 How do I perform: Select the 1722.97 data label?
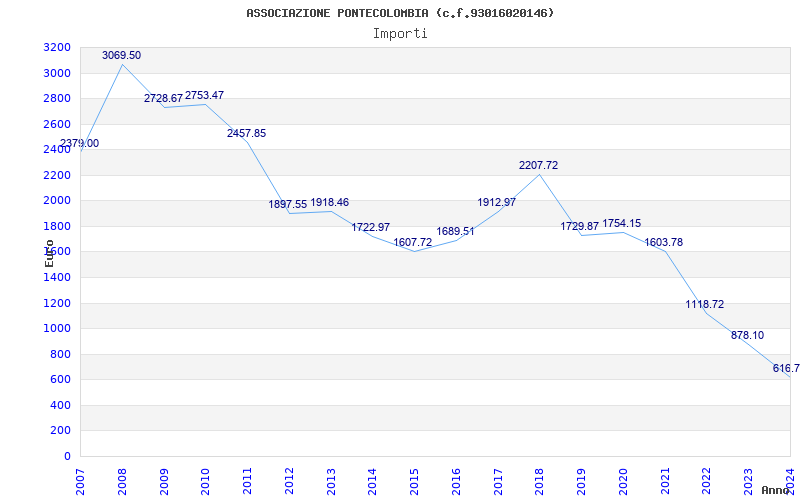tap(371, 227)
